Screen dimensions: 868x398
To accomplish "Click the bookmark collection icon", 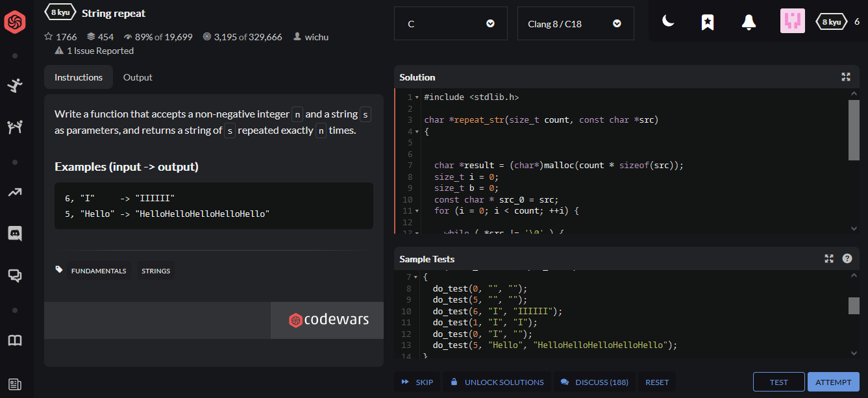I will tap(708, 22).
